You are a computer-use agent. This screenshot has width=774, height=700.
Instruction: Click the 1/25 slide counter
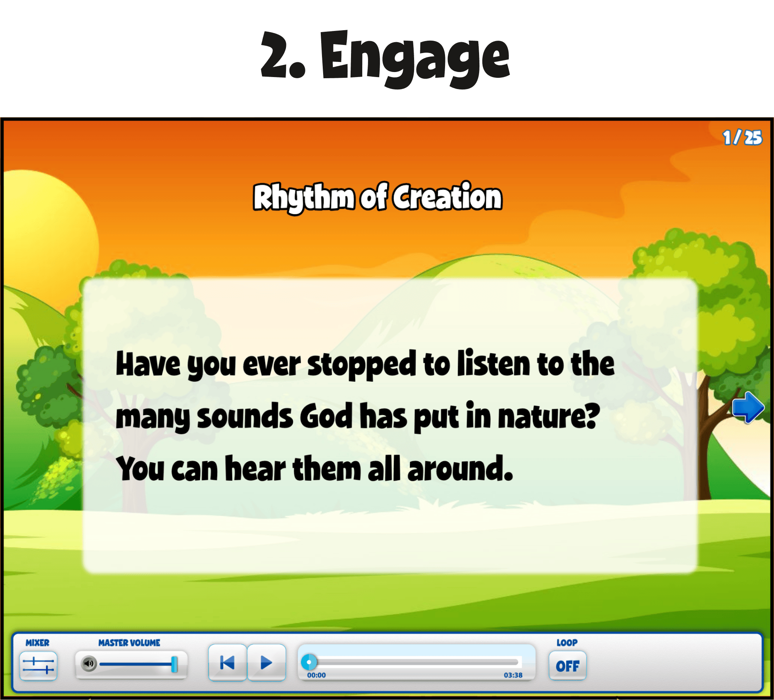click(742, 137)
